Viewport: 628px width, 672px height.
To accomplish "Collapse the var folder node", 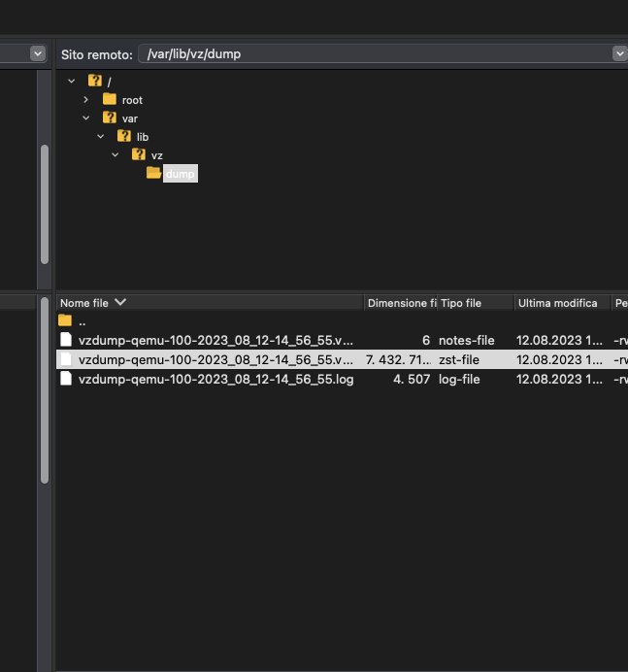I will point(86,118).
